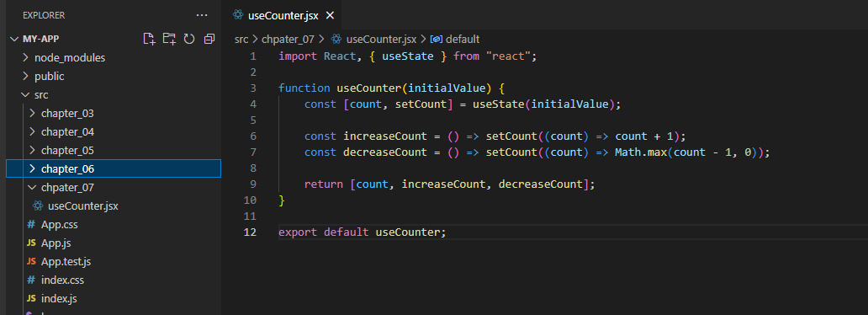Click export default useCounter on line 12
Screen dimensions: 868x315
[362, 232]
